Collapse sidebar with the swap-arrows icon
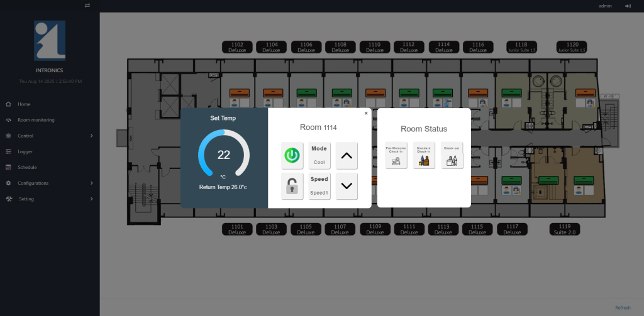 (x=87, y=6)
